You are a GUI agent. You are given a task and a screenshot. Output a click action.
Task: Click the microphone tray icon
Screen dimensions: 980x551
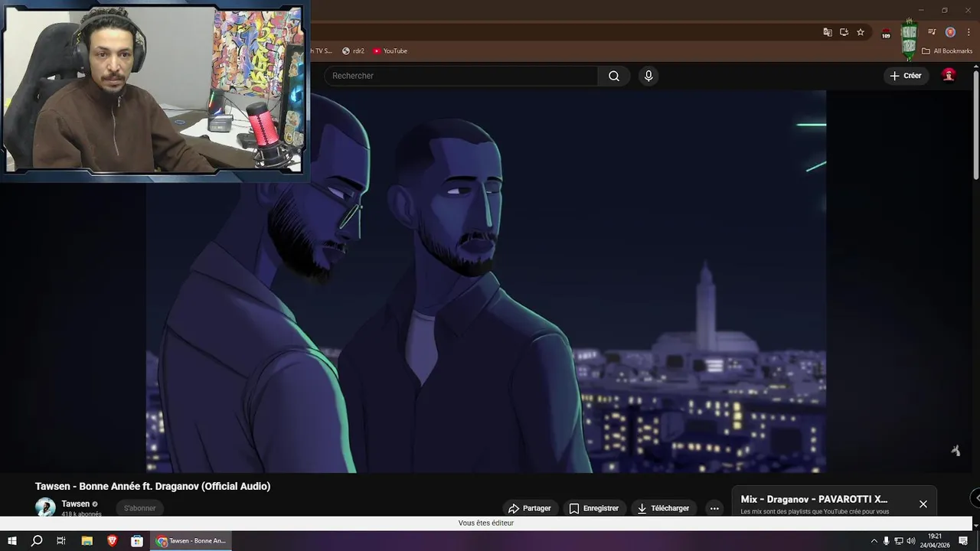(x=887, y=541)
